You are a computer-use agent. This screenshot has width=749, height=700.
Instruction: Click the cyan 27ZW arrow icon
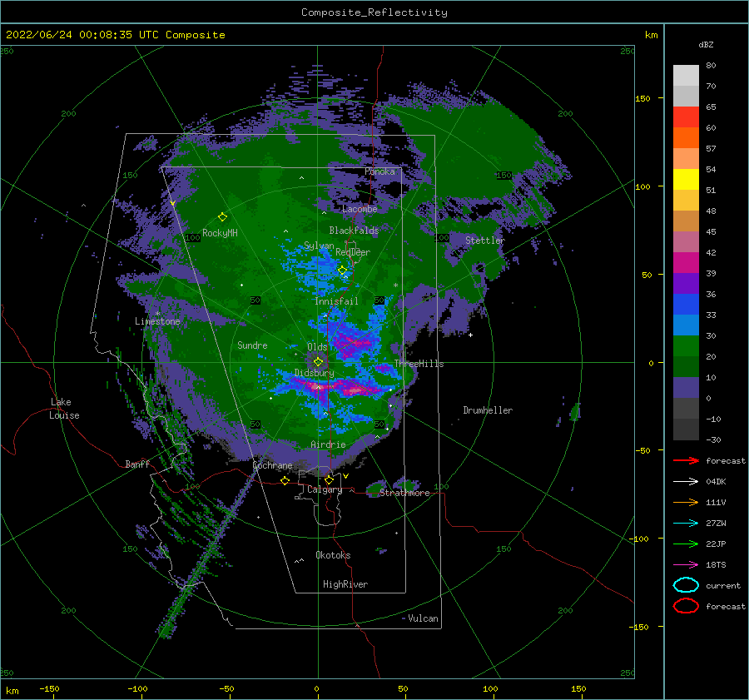tap(686, 524)
